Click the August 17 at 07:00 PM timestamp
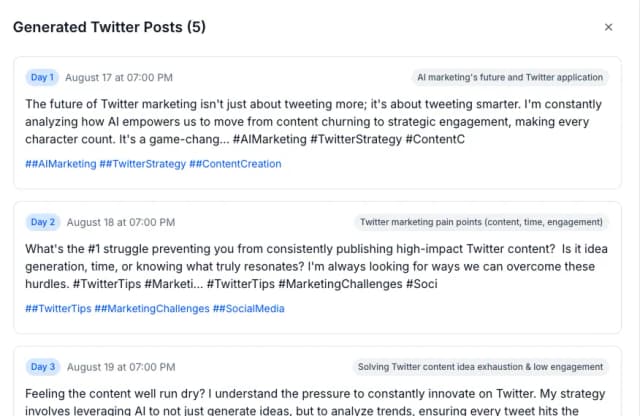640x416 pixels. click(120, 77)
